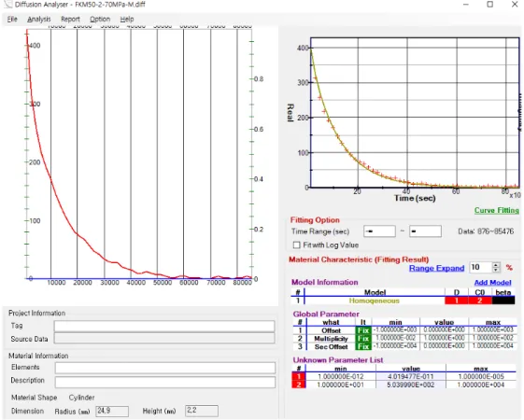This screenshot has height=420, width=524.
Task: Open the File menu
Action: [12, 20]
